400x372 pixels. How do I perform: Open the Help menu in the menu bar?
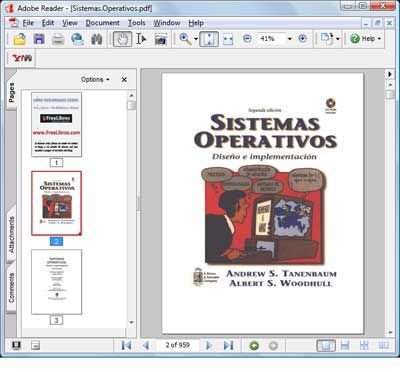click(196, 23)
